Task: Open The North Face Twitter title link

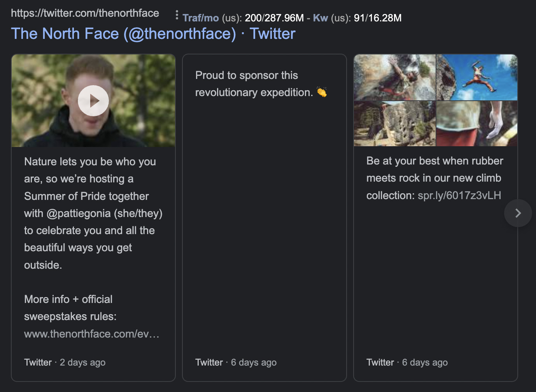Action: click(153, 34)
